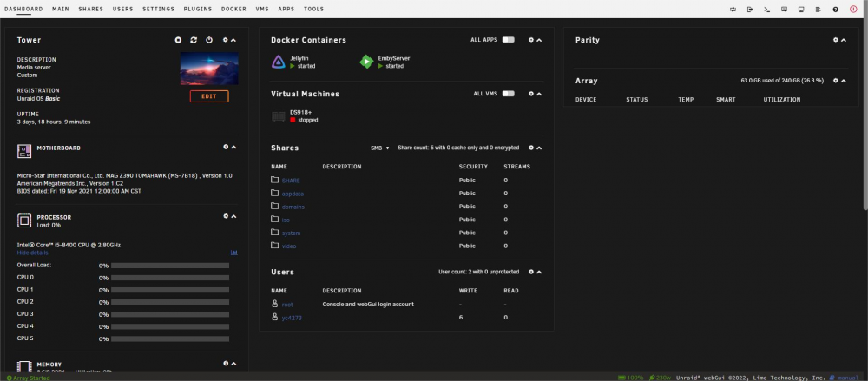Collapse the Processor section chevron
The height and width of the screenshot is (381, 868).
click(x=233, y=216)
